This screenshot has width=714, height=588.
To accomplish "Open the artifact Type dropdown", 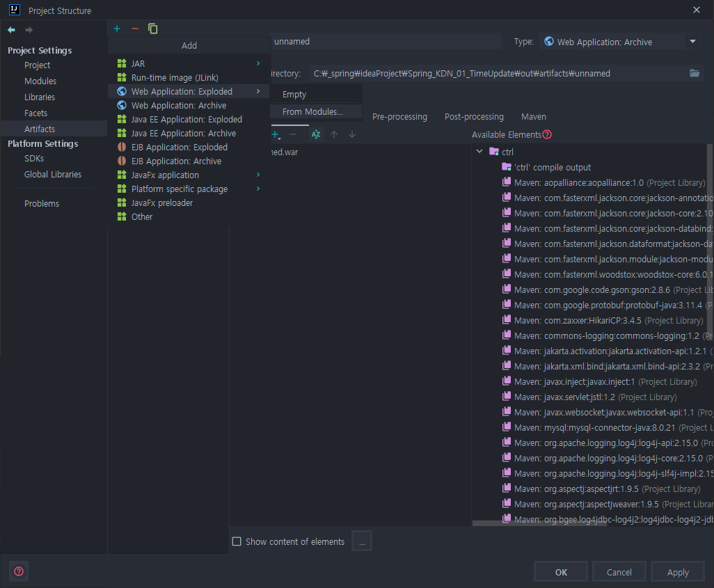I will click(692, 42).
